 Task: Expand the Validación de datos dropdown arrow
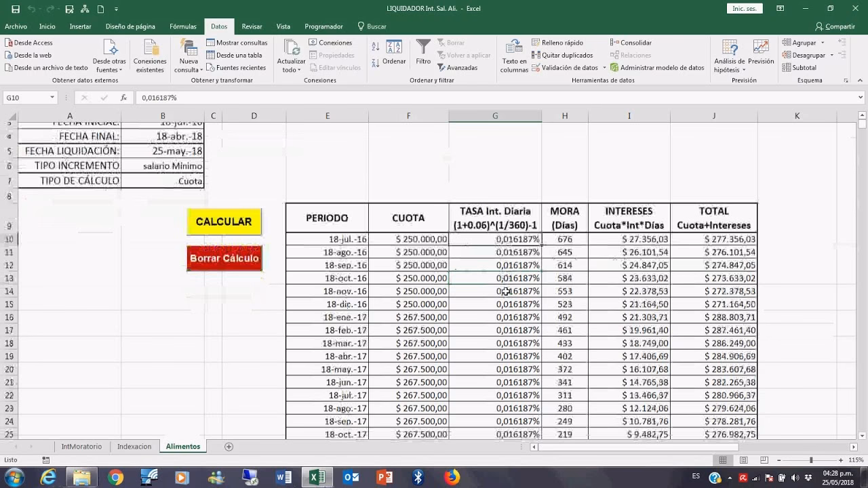(x=604, y=68)
